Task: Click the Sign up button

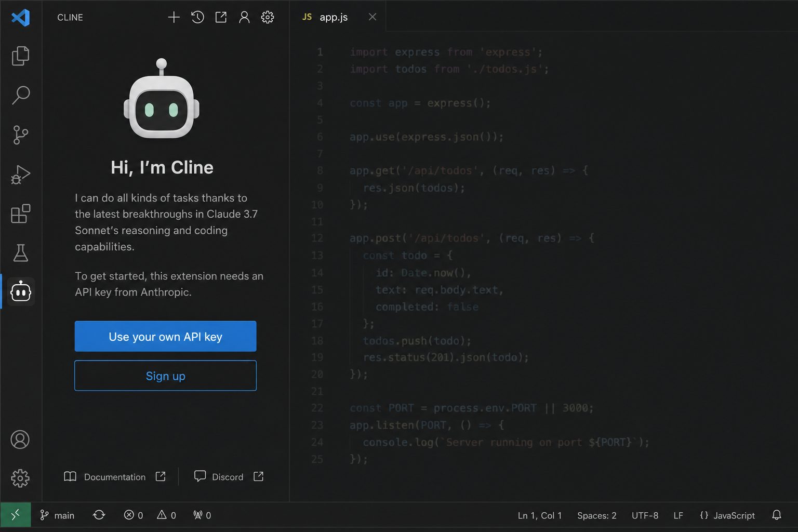Action: (x=165, y=376)
